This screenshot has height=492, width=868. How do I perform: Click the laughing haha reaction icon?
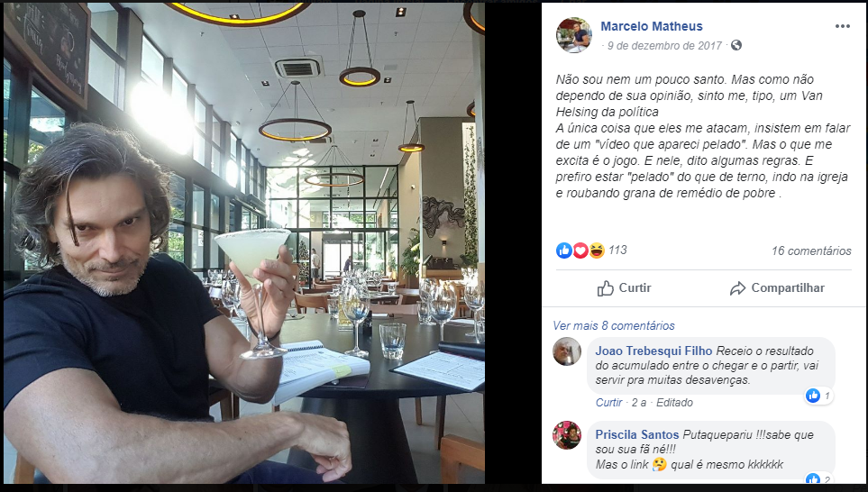pyautogui.click(x=596, y=251)
